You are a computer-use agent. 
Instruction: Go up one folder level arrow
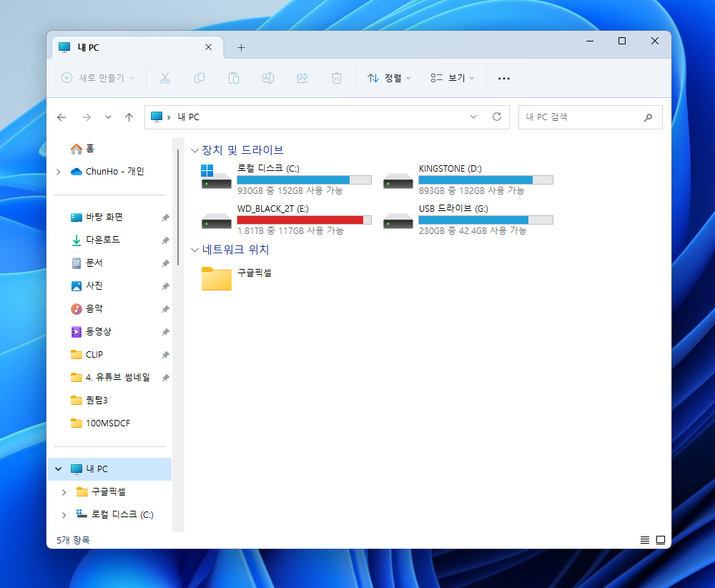coord(129,117)
